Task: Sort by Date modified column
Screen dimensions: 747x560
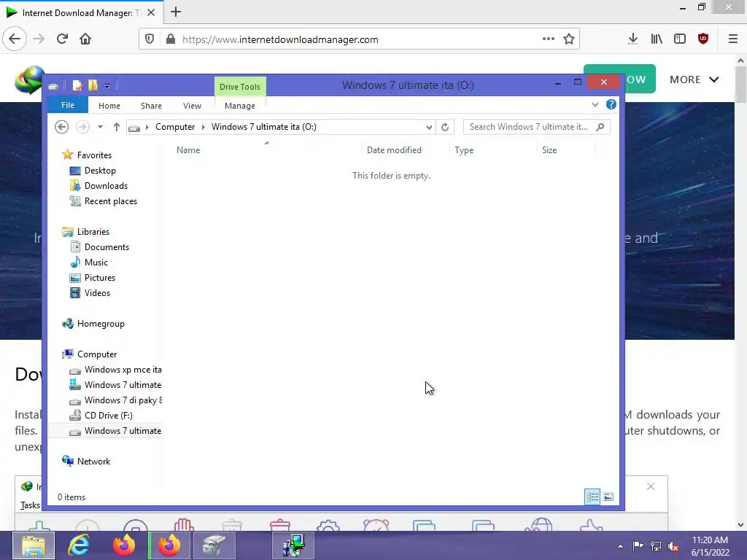Action: tap(406, 150)
